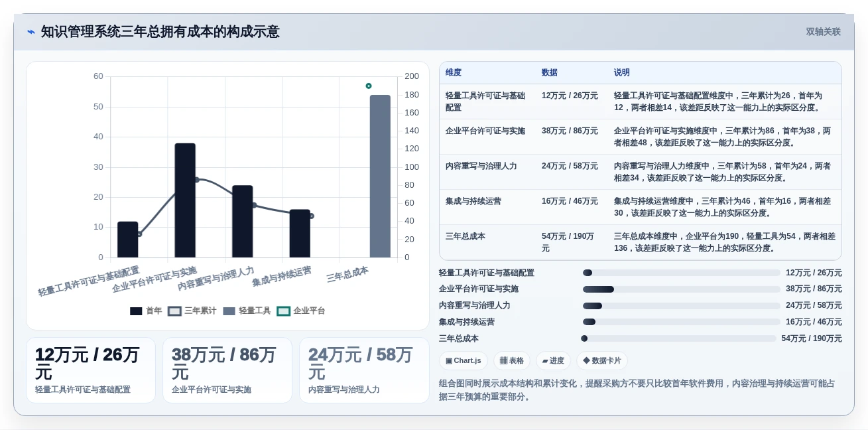This screenshot has width=868, height=430.
Task: Click the 说明 column header
Action: [x=622, y=72]
